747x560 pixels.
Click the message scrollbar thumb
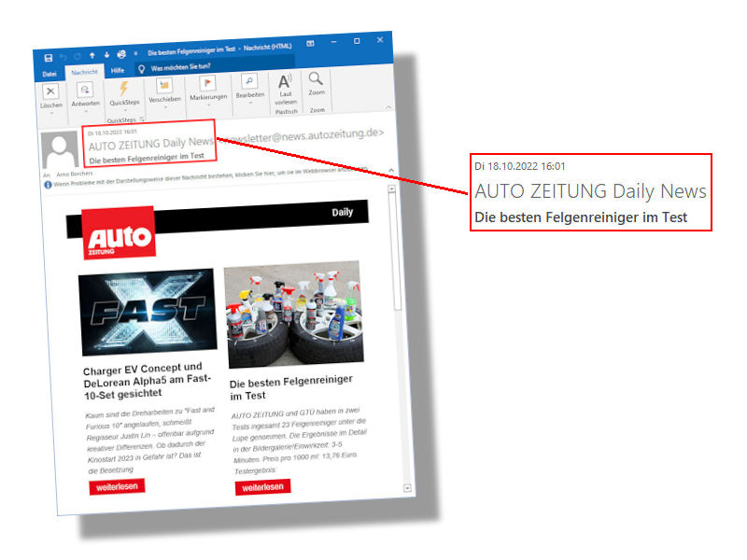click(x=395, y=251)
